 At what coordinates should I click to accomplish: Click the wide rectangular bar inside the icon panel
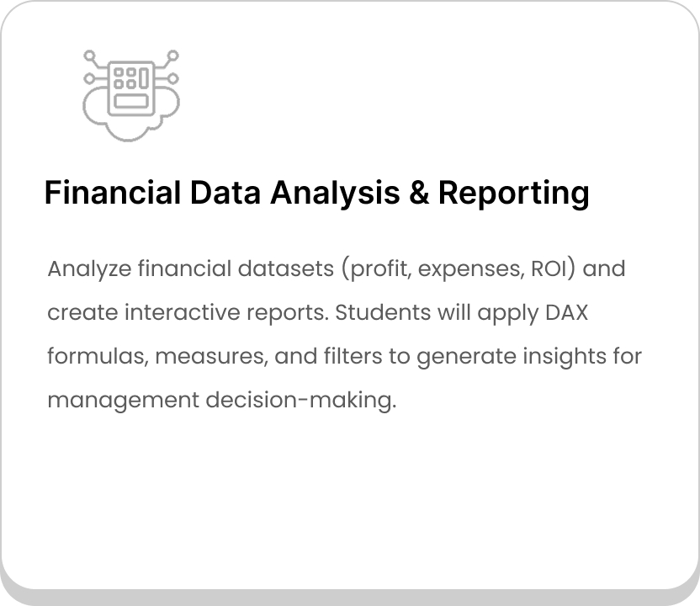tap(131, 101)
